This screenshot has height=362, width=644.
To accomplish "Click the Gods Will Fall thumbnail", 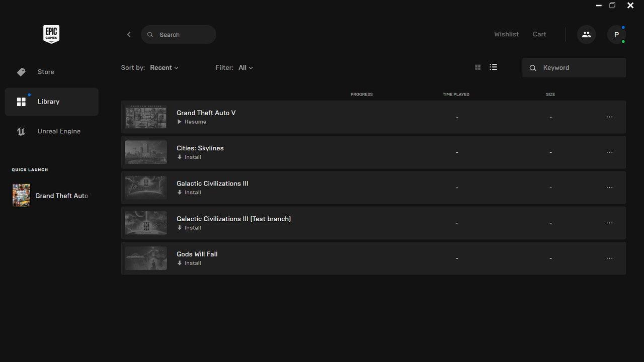I will 146,258.
